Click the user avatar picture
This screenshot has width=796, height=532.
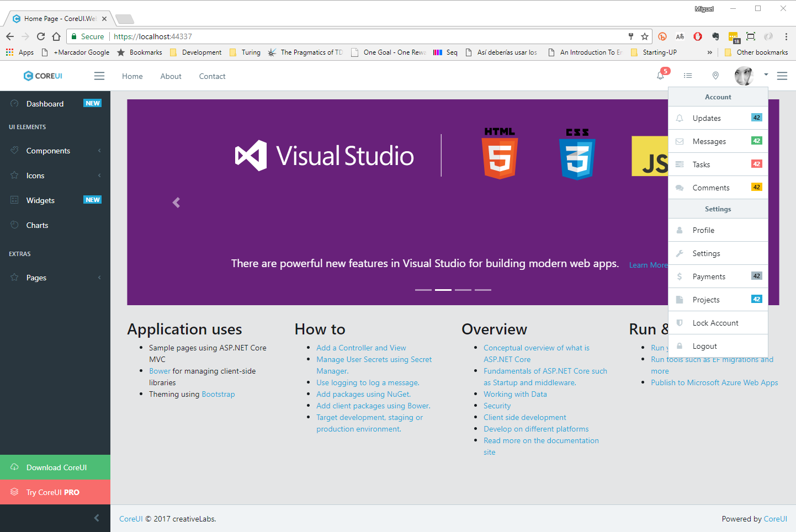pyautogui.click(x=744, y=76)
